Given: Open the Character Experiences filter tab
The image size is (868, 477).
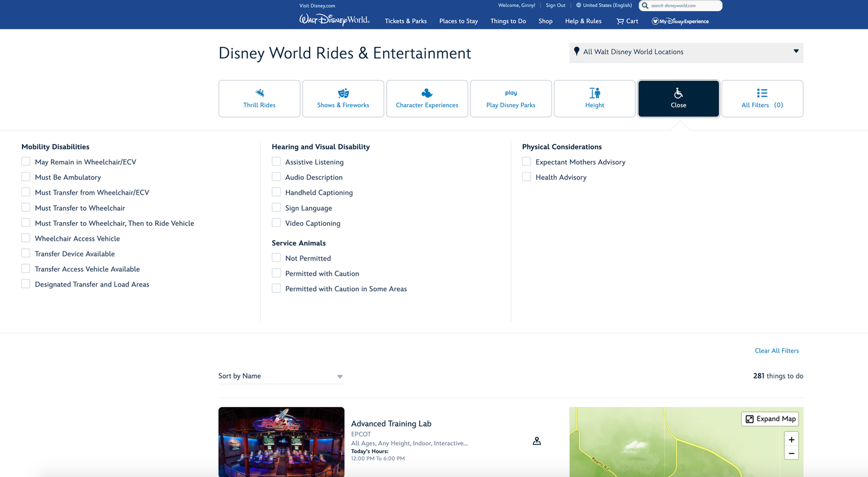Looking at the screenshot, I should (x=427, y=98).
